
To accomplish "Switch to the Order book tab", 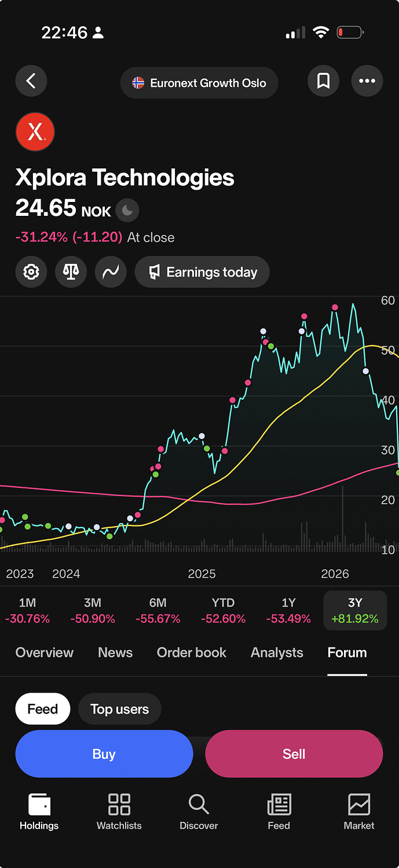I will tap(192, 653).
